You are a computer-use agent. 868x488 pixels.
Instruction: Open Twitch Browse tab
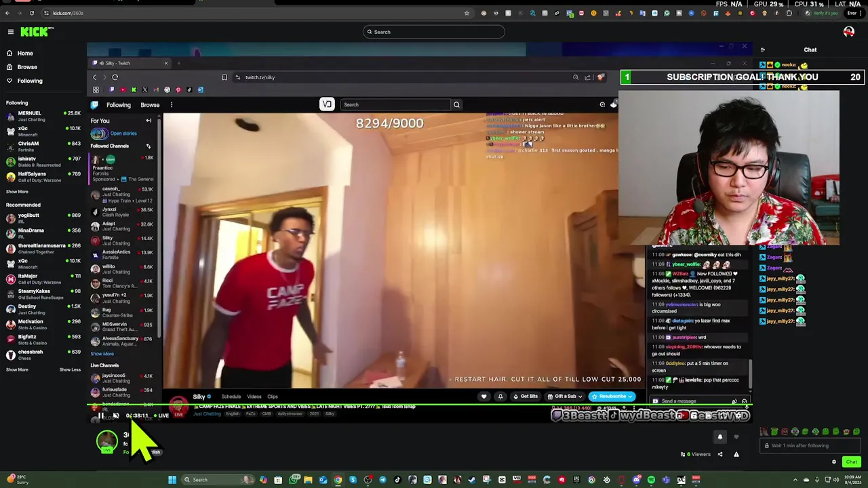(150, 105)
